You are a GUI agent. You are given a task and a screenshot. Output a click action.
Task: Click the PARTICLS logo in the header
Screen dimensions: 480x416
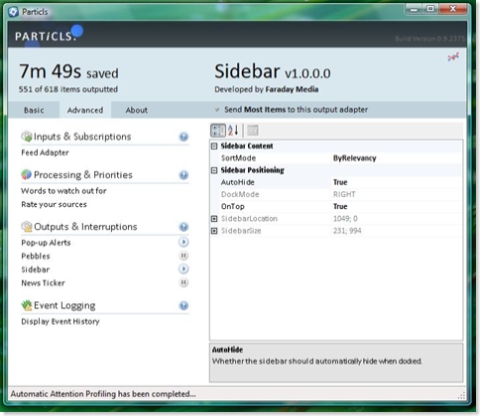(49, 34)
